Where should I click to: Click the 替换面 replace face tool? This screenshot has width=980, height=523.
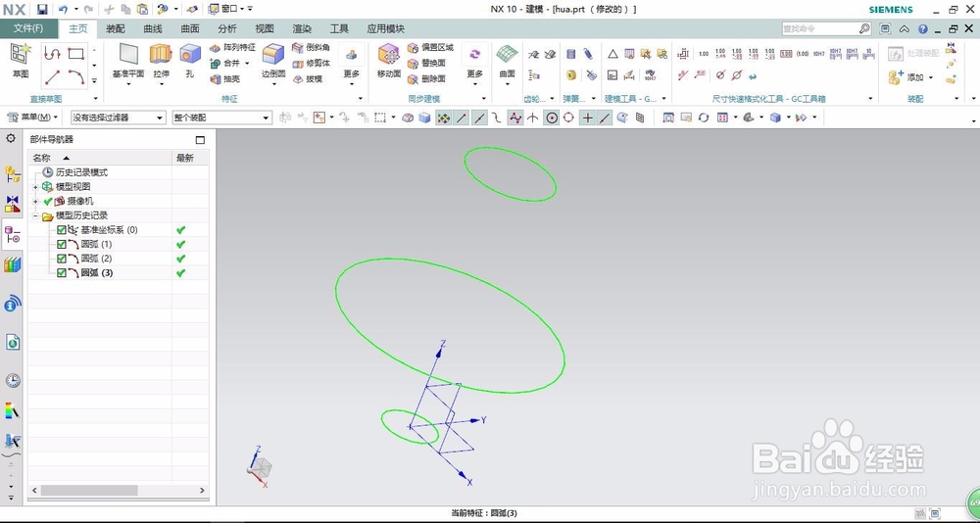pyautogui.click(x=426, y=63)
